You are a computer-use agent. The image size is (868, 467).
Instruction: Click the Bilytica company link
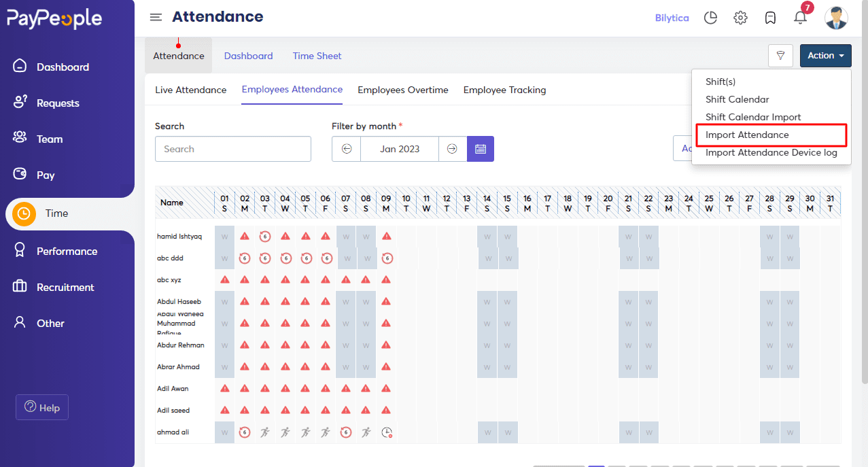[x=672, y=18]
